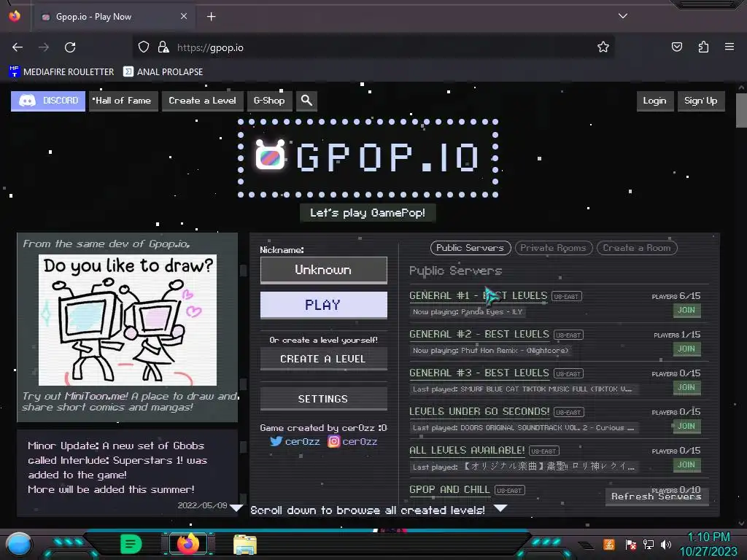Screen dimensions: 747x560
Task: Click the Gpop.io TV mascot logo
Action: 270,155
